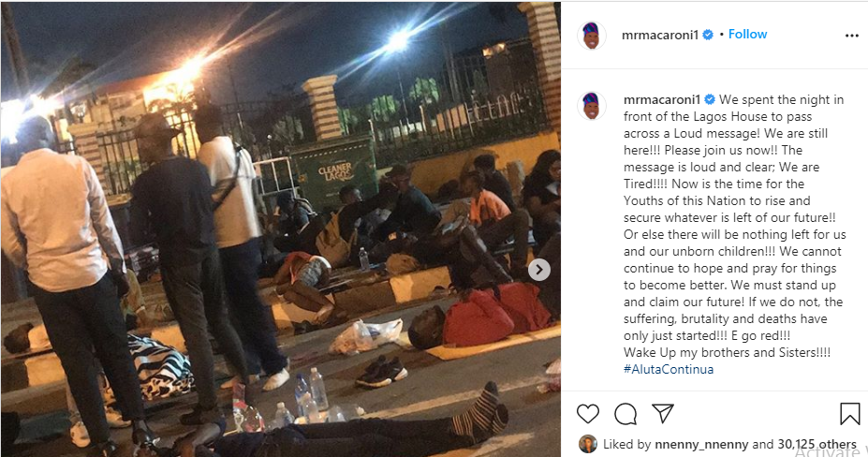Image resolution: width=868 pixels, height=457 pixels.
Task: Open the mrmacaroni1 username in the header
Action: point(660,35)
